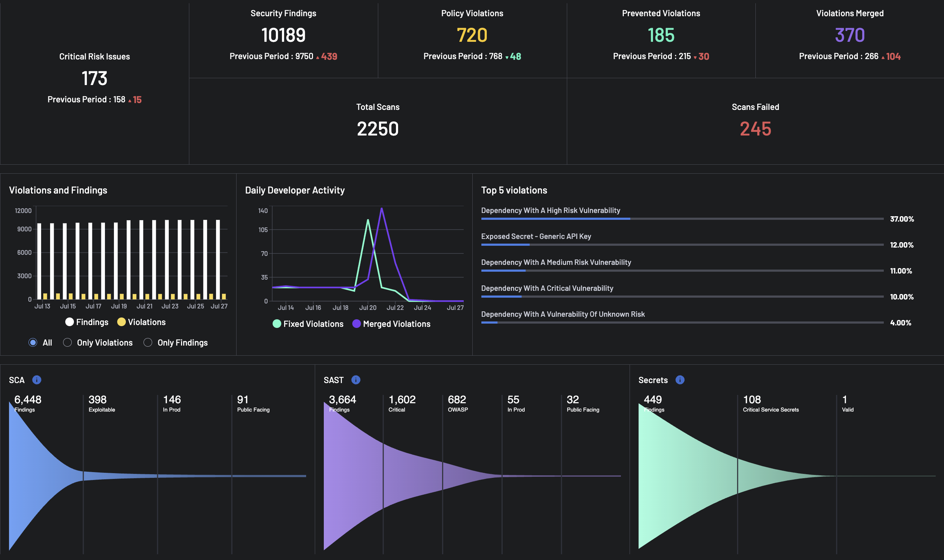Toggle Merged Violations legend item
Screen dimensions: 944x560
(391, 324)
